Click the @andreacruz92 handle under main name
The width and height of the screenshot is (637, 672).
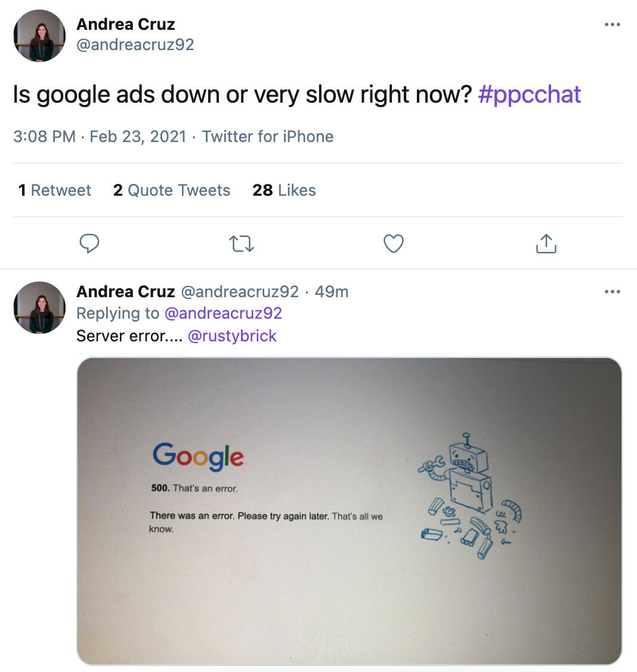135,45
